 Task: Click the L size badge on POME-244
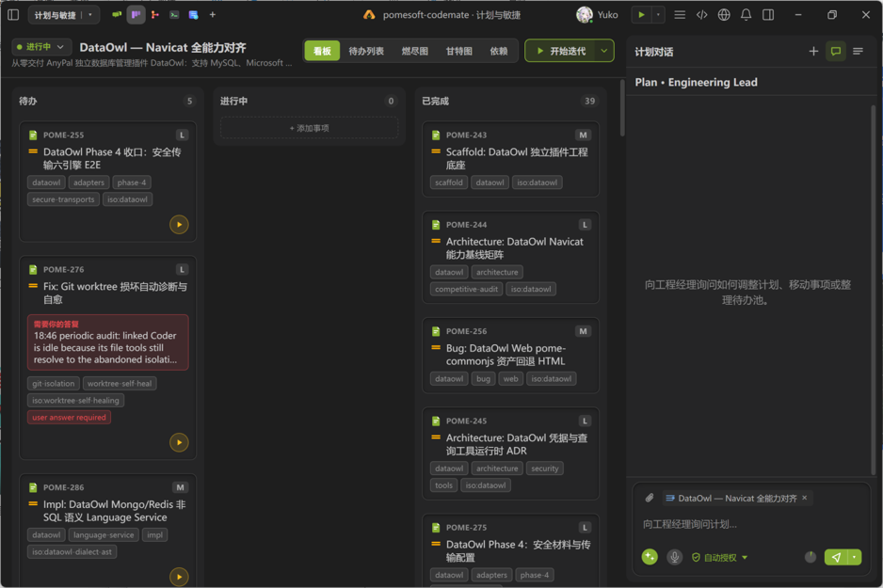[585, 225]
